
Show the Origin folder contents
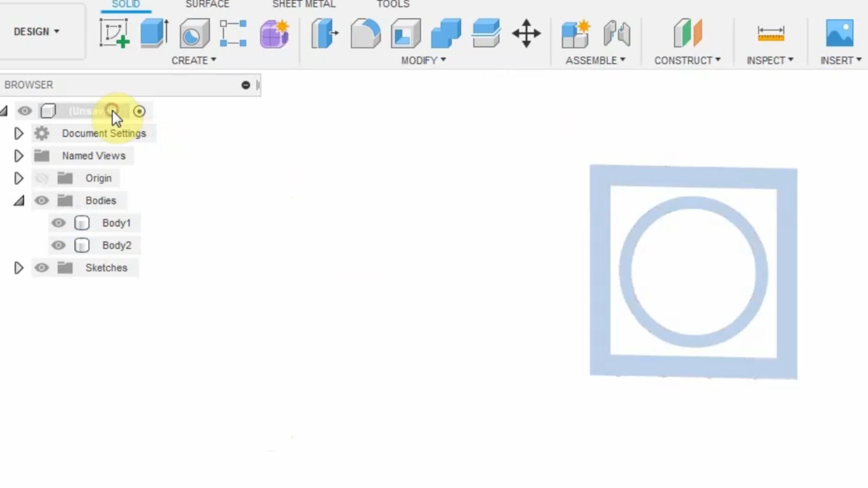(19, 178)
